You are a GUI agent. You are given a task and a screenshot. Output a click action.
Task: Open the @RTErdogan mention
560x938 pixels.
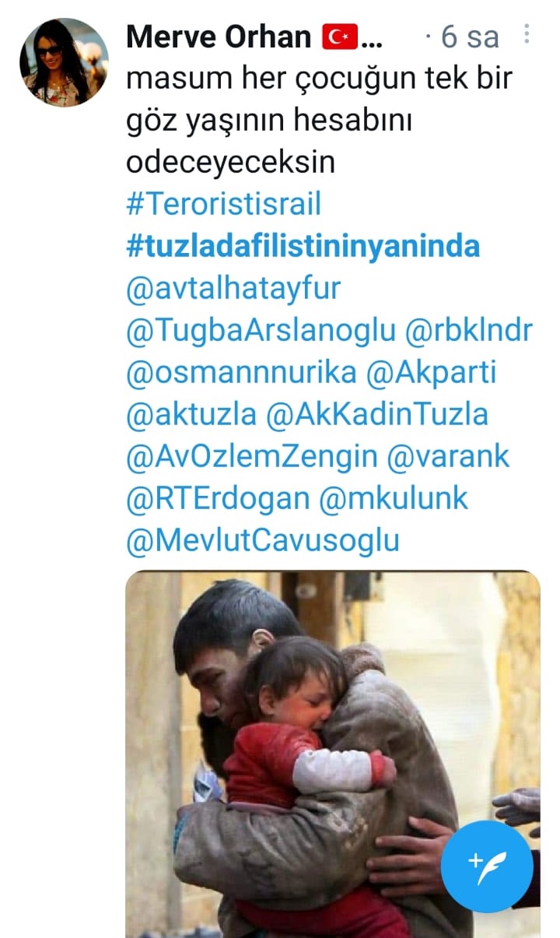218,498
